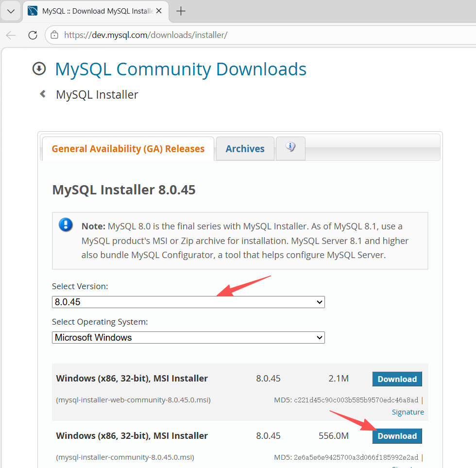Click mysql-installer-community-8.0.45.0.msi filename

pos(125,457)
